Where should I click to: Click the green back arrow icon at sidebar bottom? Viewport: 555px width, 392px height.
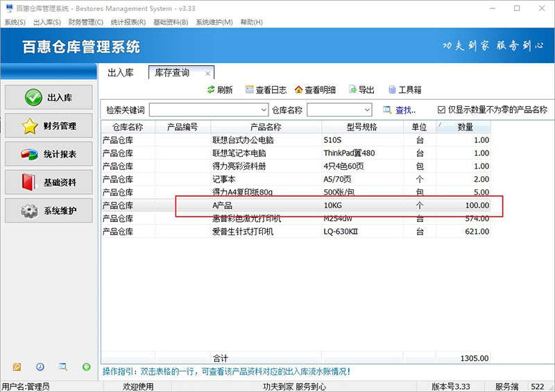tap(86, 367)
